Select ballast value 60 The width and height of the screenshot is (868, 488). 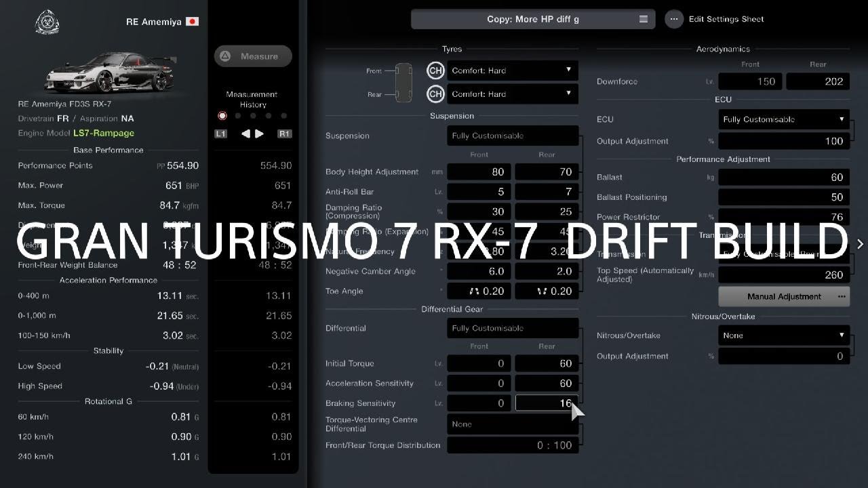tap(784, 178)
